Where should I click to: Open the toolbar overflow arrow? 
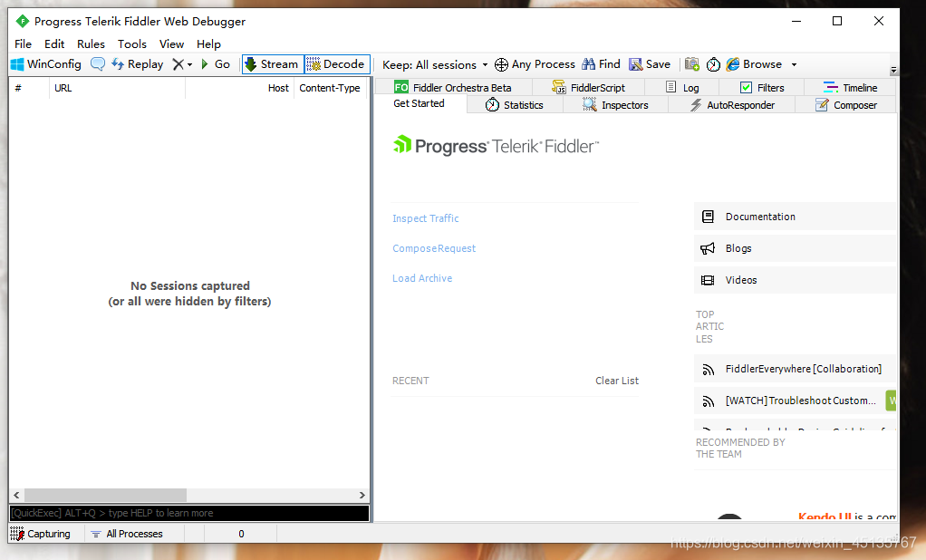[893, 70]
